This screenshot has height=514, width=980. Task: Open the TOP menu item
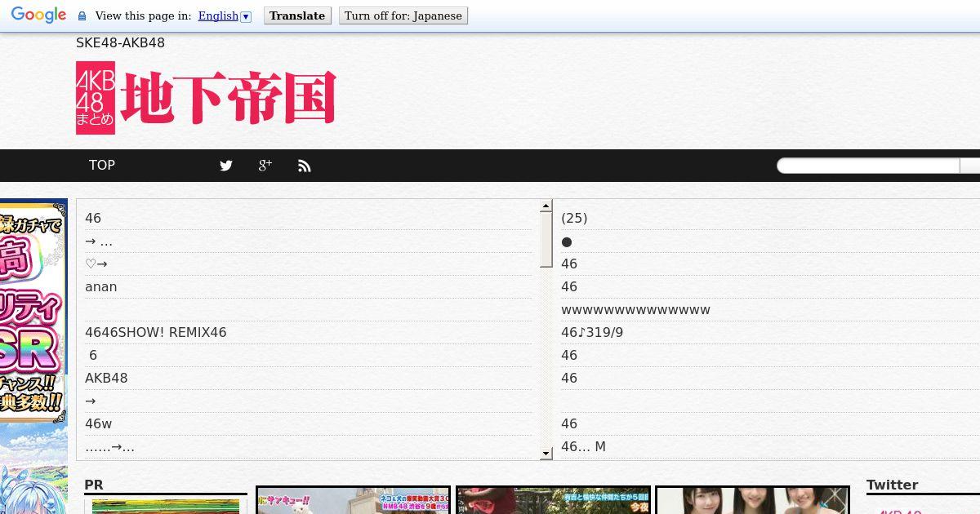click(x=102, y=165)
